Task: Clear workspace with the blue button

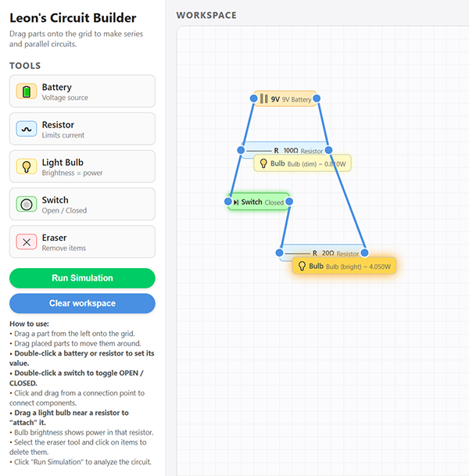Action: (82, 303)
